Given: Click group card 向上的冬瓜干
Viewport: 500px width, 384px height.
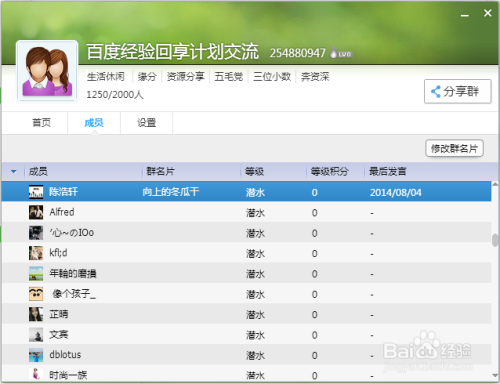Looking at the screenshot, I should coord(171,192).
